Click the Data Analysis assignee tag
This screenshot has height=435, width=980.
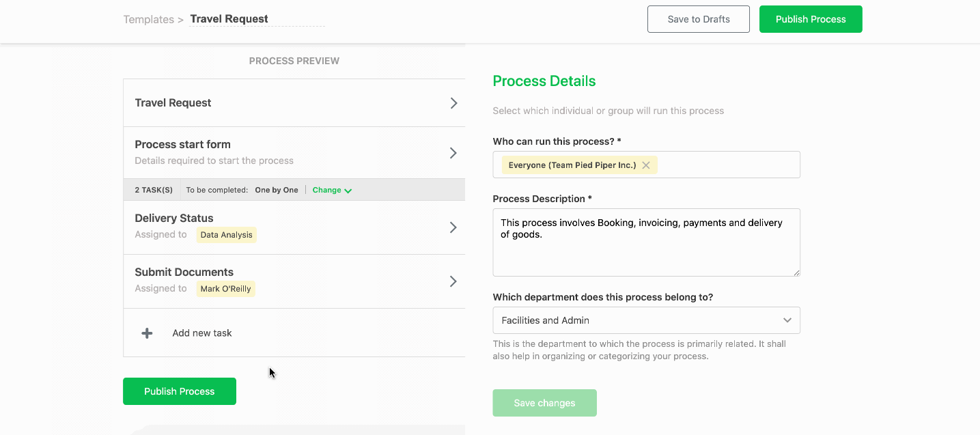tap(227, 235)
